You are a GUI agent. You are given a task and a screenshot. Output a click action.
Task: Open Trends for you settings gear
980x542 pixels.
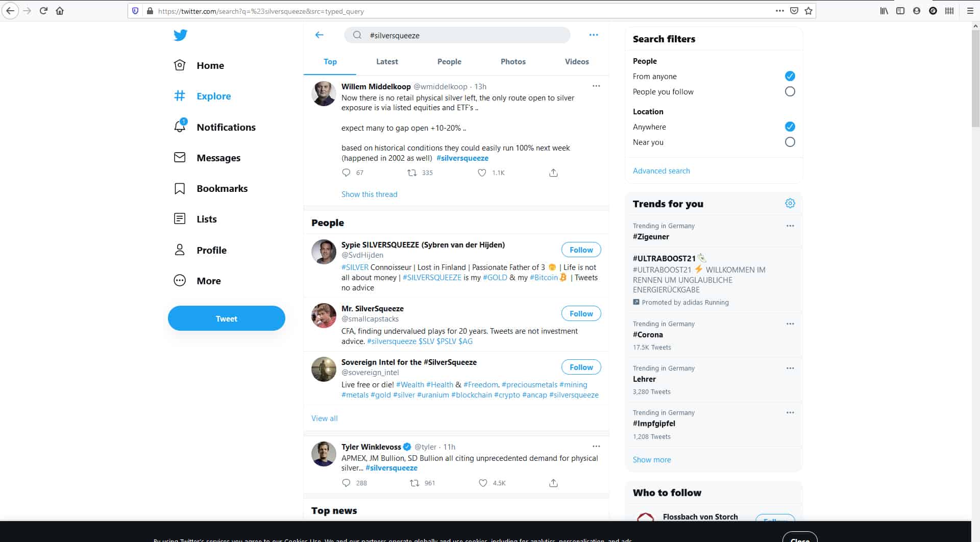pyautogui.click(x=790, y=204)
